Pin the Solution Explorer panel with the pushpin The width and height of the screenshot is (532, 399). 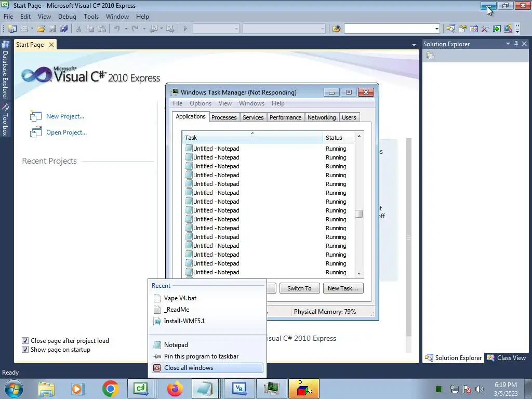tap(516, 44)
